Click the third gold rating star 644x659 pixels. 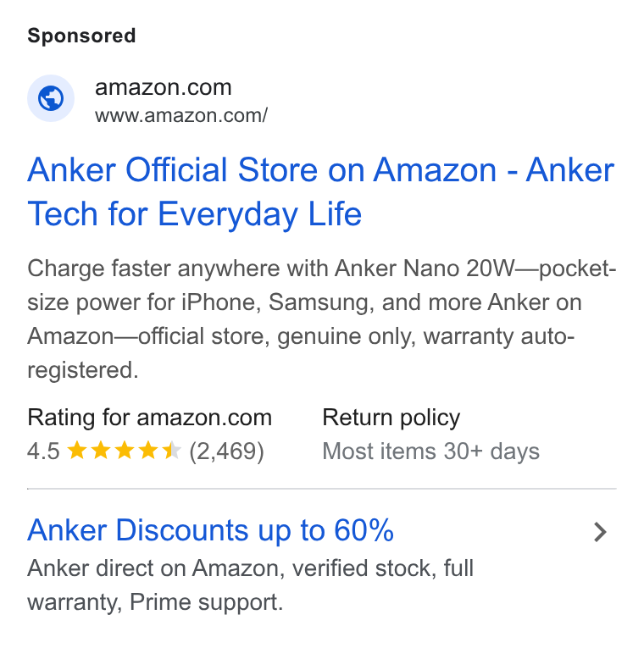(125, 451)
